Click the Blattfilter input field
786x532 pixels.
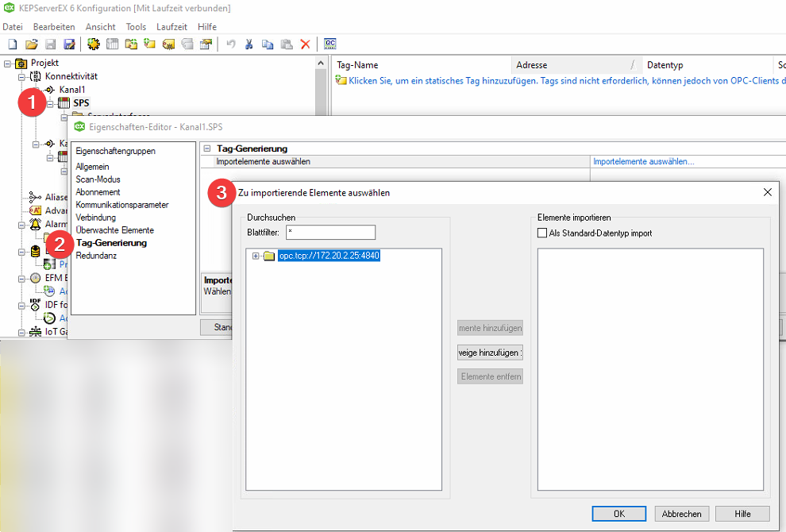click(331, 232)
